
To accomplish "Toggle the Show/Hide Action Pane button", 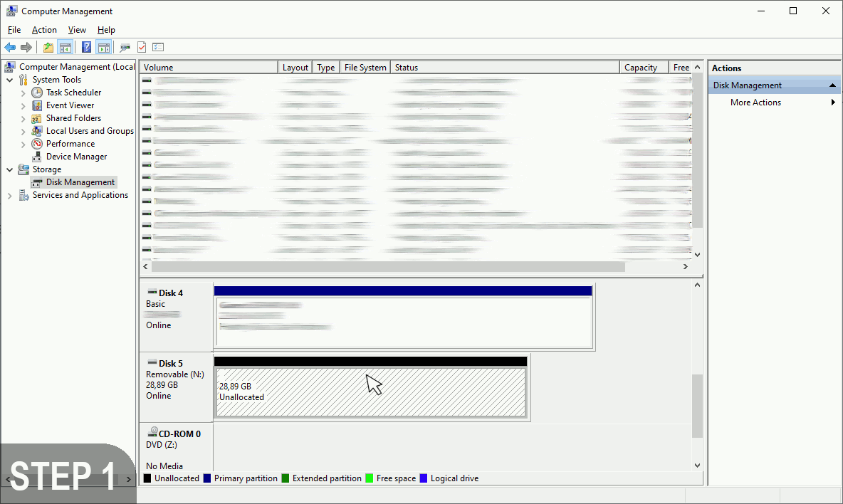I will 104,47.
